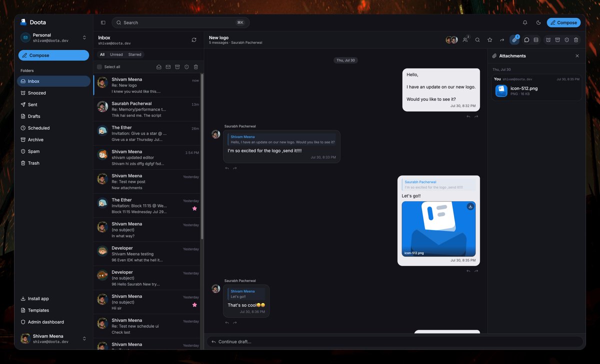
Task: Open the Snoozed folder
Action: (x=53, y=93)
